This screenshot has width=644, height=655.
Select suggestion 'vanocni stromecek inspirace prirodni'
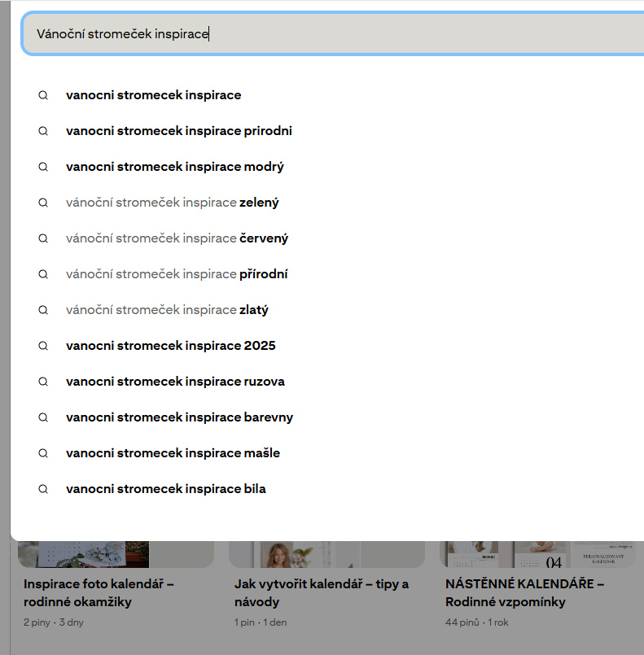click(x=178, y=131)
